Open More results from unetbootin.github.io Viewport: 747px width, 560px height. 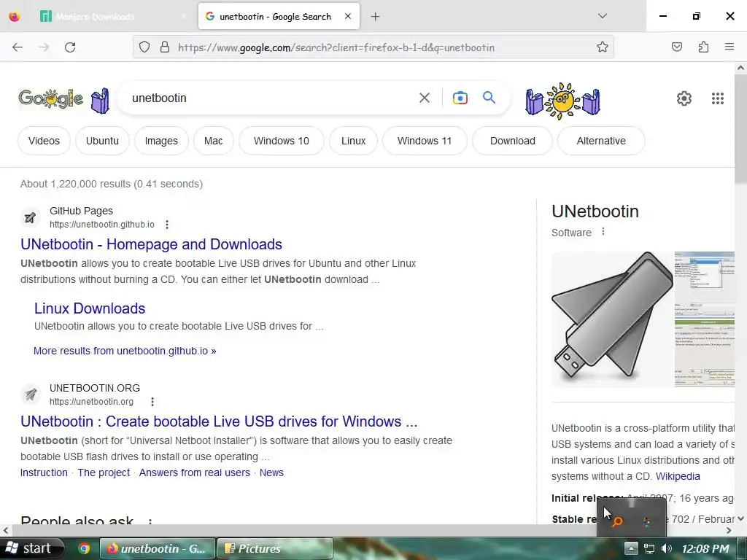coord(125,351)
